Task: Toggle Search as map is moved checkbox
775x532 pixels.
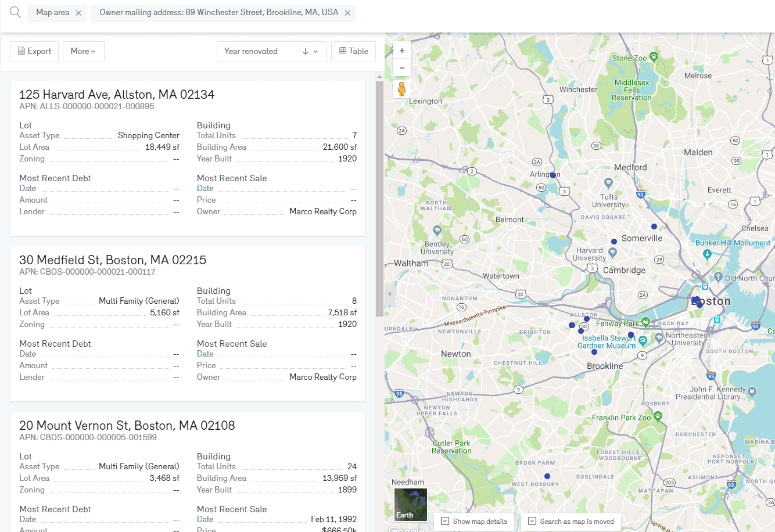Action: pos(532,521)
